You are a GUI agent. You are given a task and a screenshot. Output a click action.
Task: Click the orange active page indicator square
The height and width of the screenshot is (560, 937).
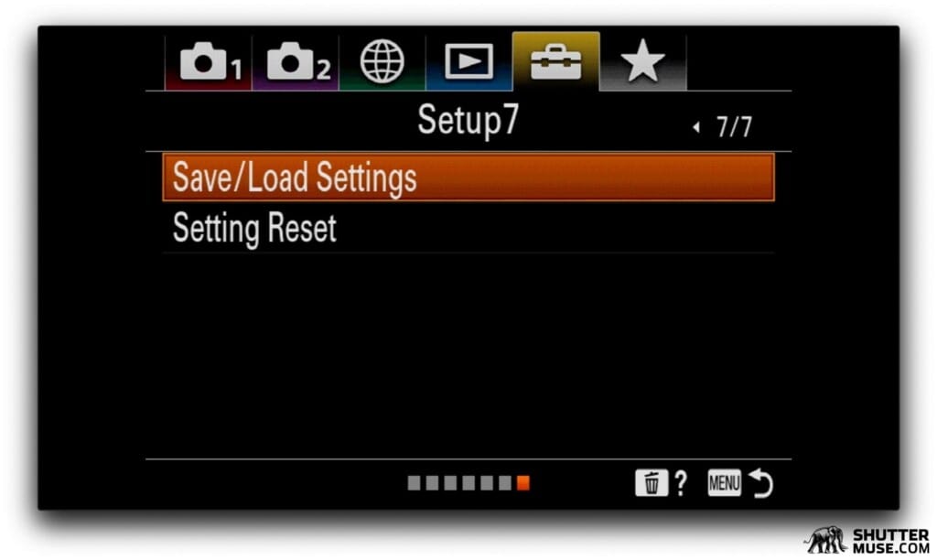tap(522, 483)
